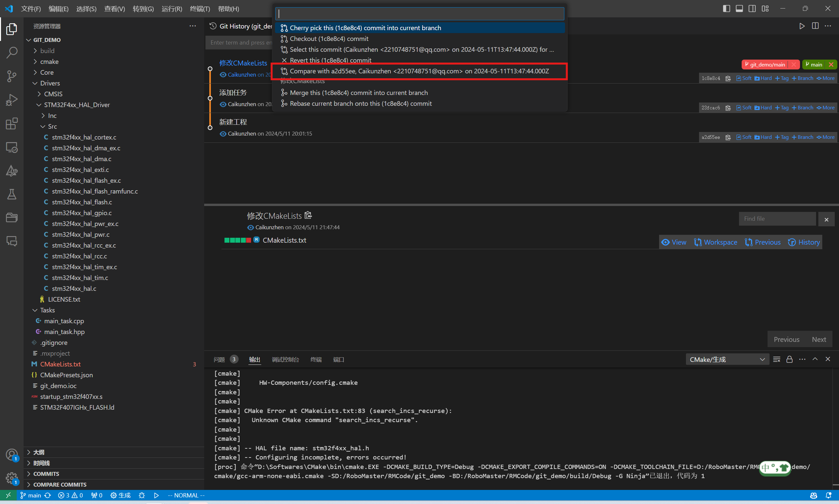This screenshot has width=839, height=504.
Task: Click eye icon before CMakeLists View
Action: [665, 242]
